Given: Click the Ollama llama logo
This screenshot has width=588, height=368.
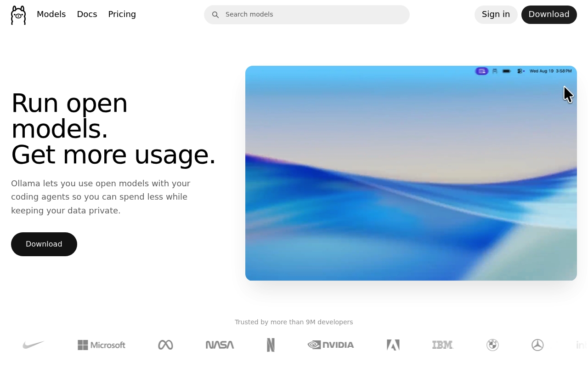Looking at the screenshot, I should click(x=18, y=15).
